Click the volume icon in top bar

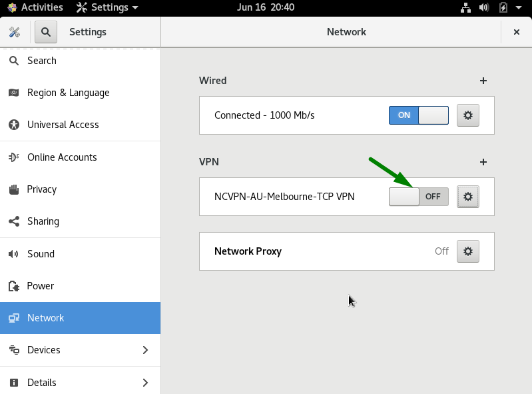pos(484,7)
